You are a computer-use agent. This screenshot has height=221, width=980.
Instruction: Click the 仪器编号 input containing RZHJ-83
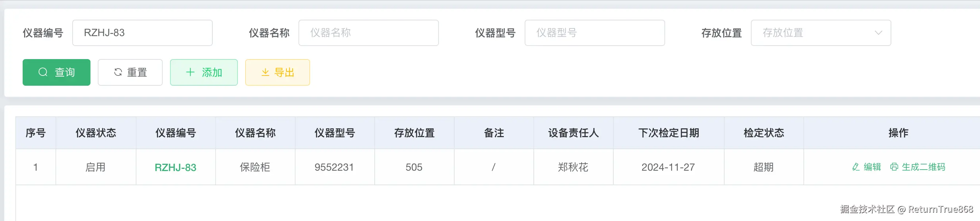[142, 33]
